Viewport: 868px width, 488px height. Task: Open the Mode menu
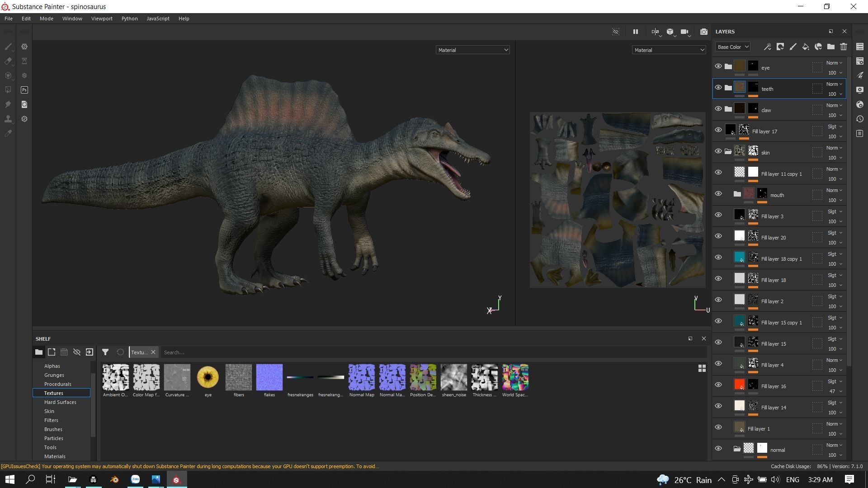[47, 19]
